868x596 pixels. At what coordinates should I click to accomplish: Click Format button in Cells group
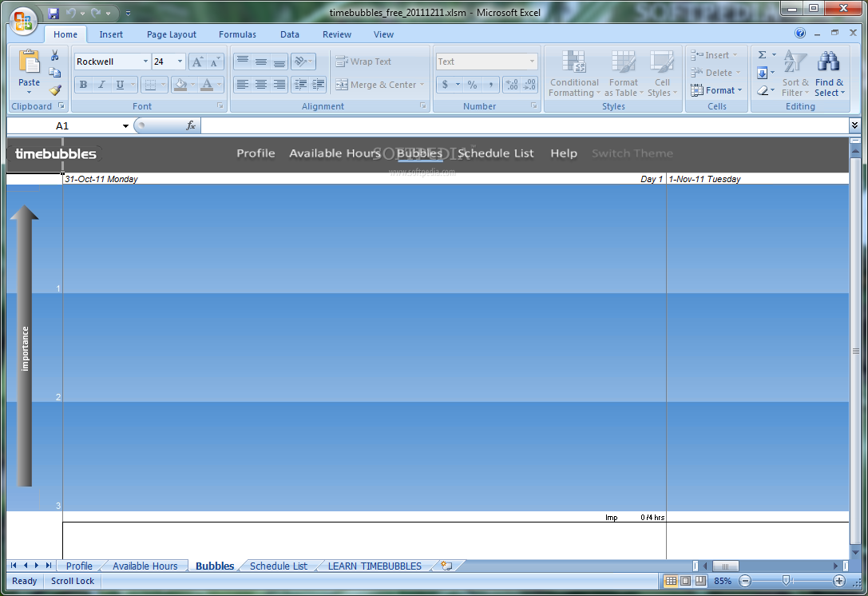click(716, 90)
